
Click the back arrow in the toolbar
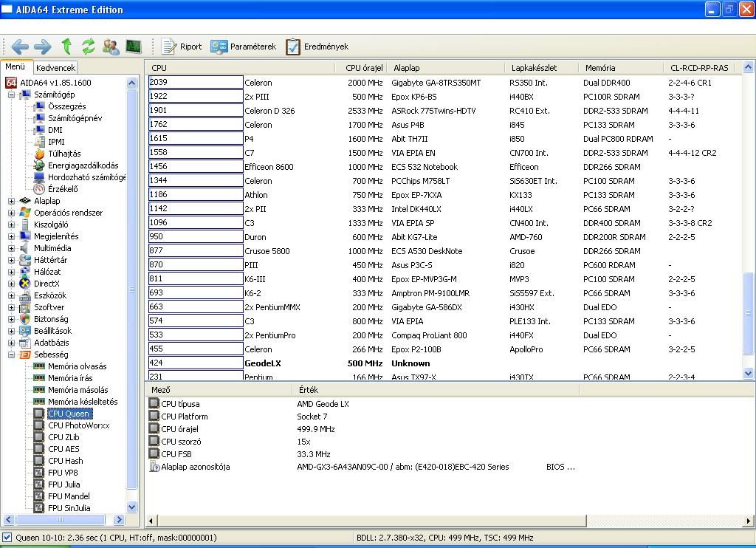20,47
